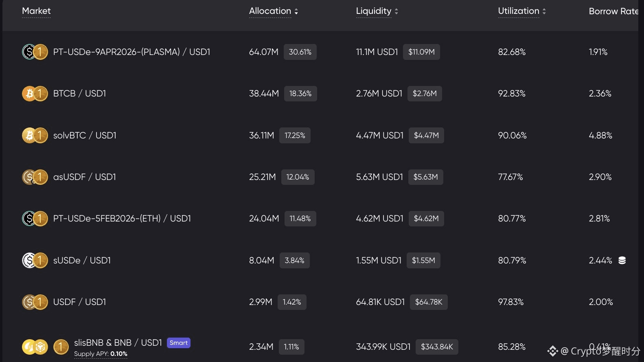
Task: Click the sUSDe / USD1 token pair icon
Action: point(35,261)
